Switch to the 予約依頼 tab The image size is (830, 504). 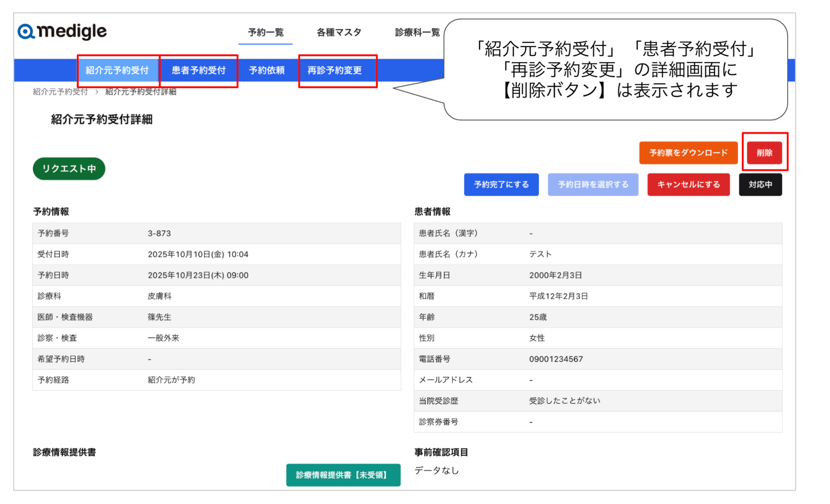[x=267, y=70]
